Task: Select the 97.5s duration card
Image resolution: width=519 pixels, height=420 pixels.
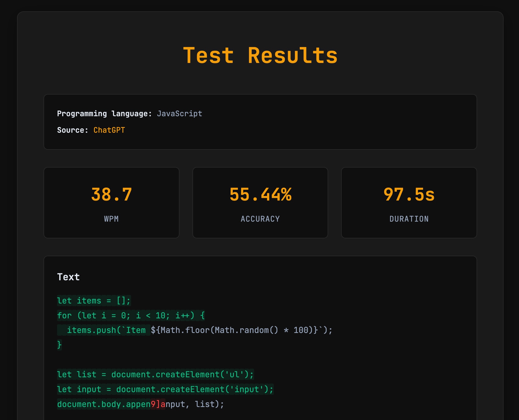Action: [409, 203]
